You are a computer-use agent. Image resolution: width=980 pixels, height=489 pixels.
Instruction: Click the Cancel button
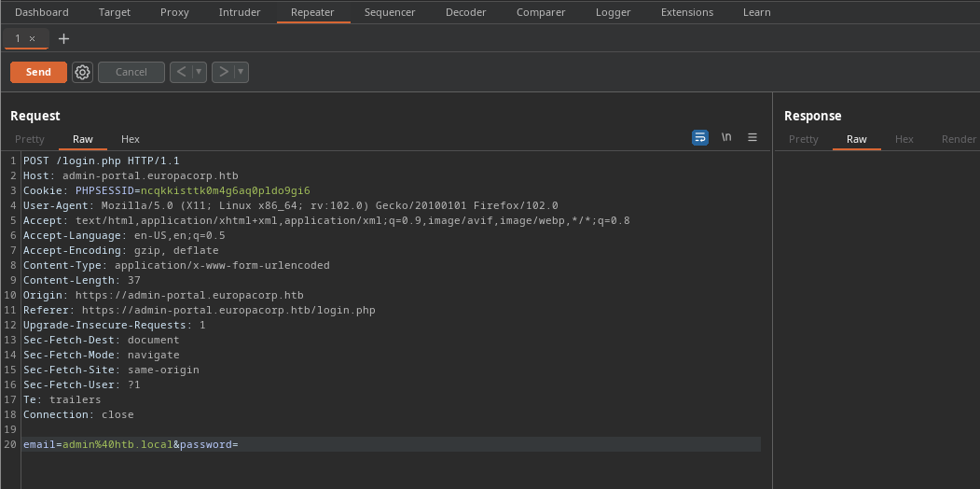click(131, 72)
